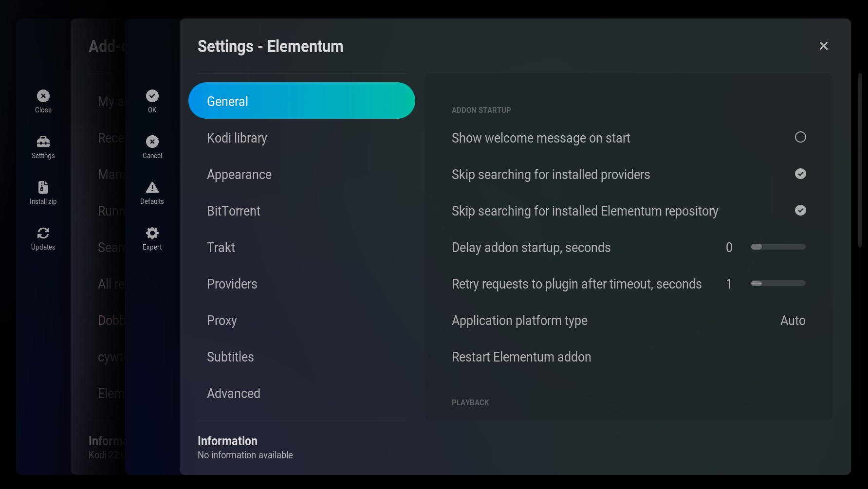Click the OK checkmark icon
The height and width of the screenshot is (489, 868).
tap(152, 96)
